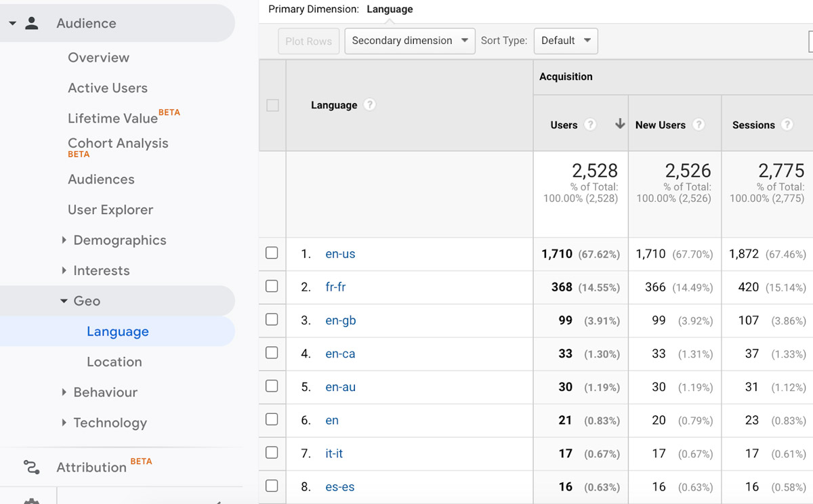Select Language as primary dimension
The width and height of the screenshot is (813, 504).
pyautogui.click(x=390, y=9)
